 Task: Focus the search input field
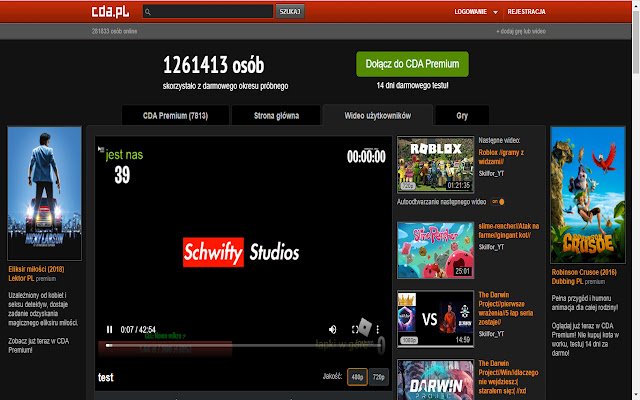208,11
